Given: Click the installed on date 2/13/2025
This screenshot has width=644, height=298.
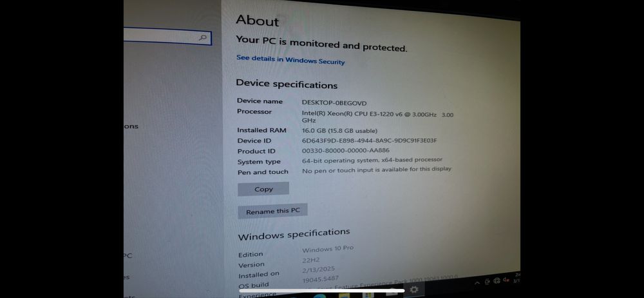Looking at the screenshot, I should (319, 270).
